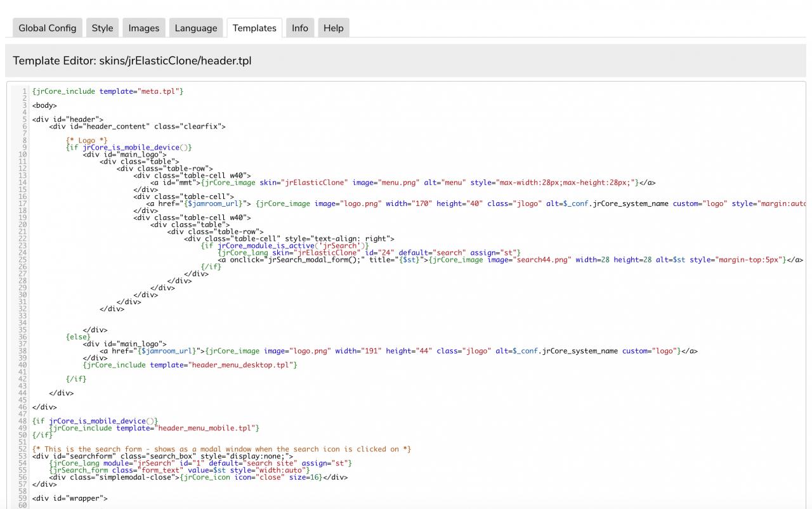The height and width of the screenshot is (509, 812).
Task: Open the Global Config tab
Action: pyautogui.click(x=47, y=28)
